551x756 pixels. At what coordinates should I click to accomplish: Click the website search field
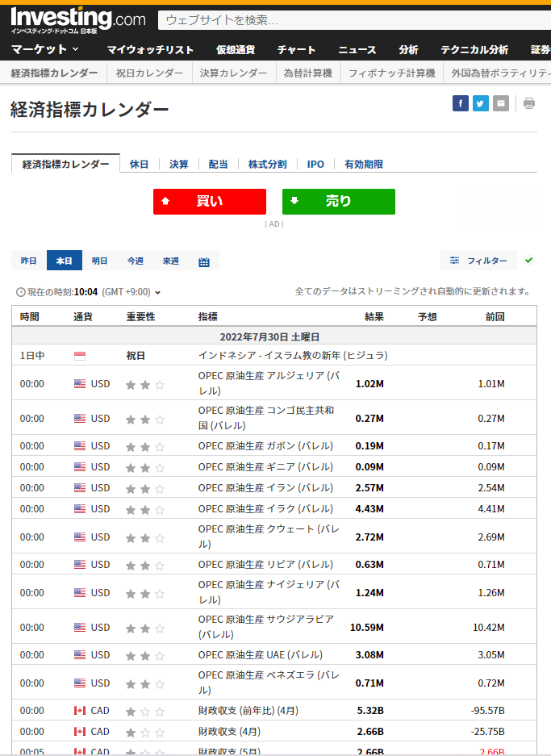click(354, 20)
